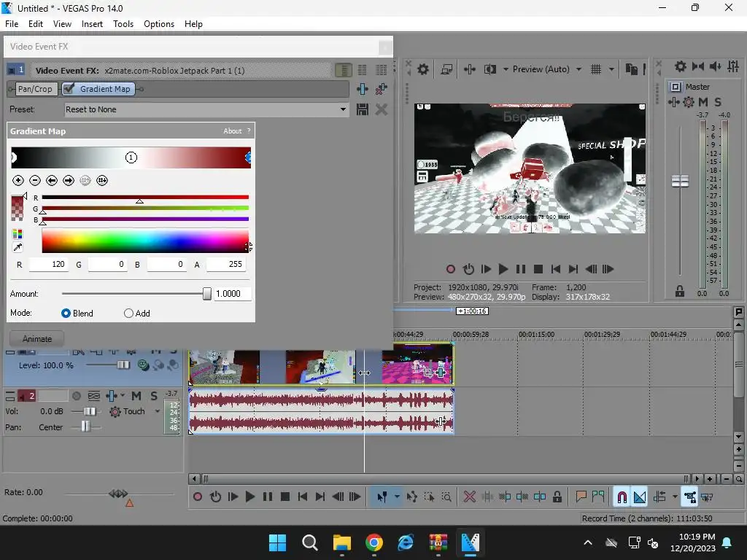Open the Plug-In Chain button in Video Event FX
The width and height of the screenshot is (747, 560).
click(x=362, y=89)
